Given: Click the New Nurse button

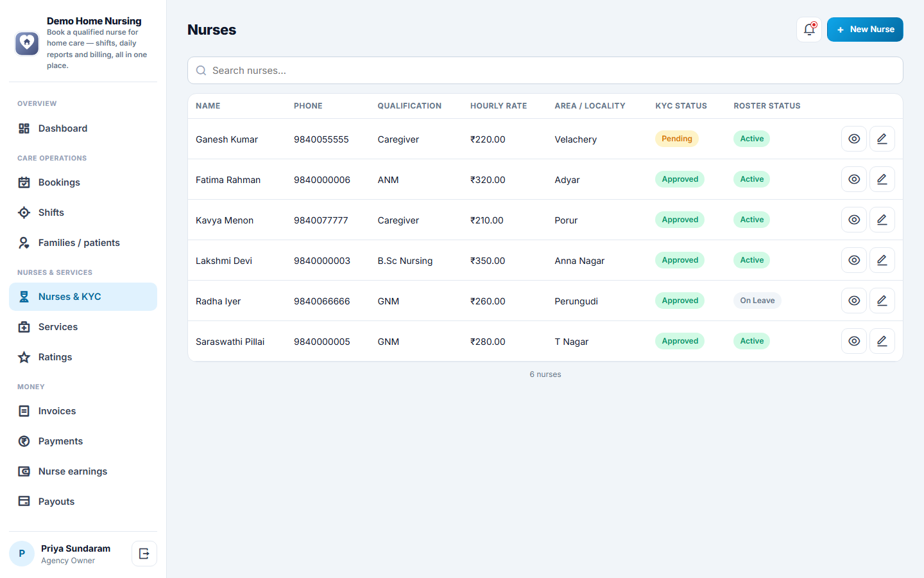Looking at the screenshot, I should (865, 30).
